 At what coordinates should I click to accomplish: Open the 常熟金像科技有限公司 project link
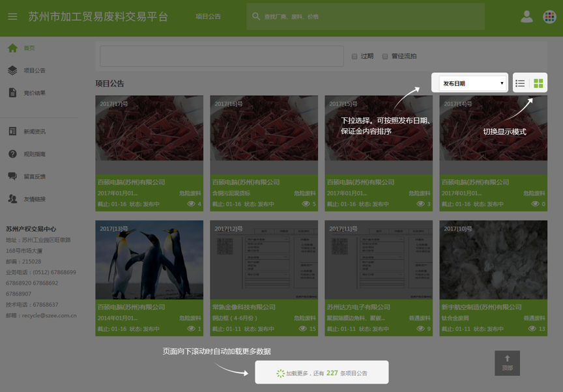[x=244, y=307]
